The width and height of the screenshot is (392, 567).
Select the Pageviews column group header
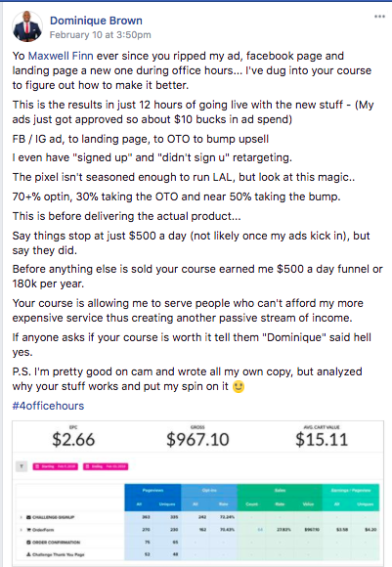pos(152,491)
